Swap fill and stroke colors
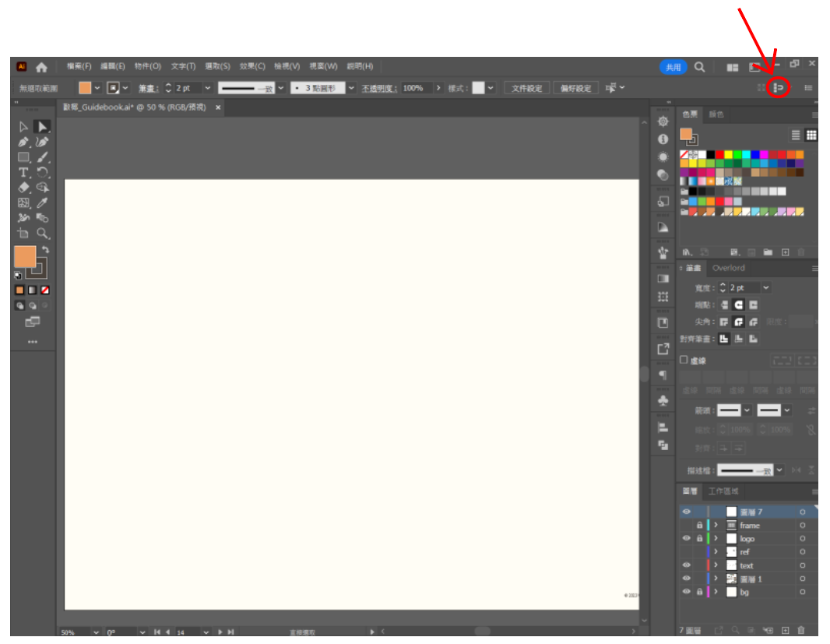The height and width of the screenshot is (644, 830). coord(45,249)
